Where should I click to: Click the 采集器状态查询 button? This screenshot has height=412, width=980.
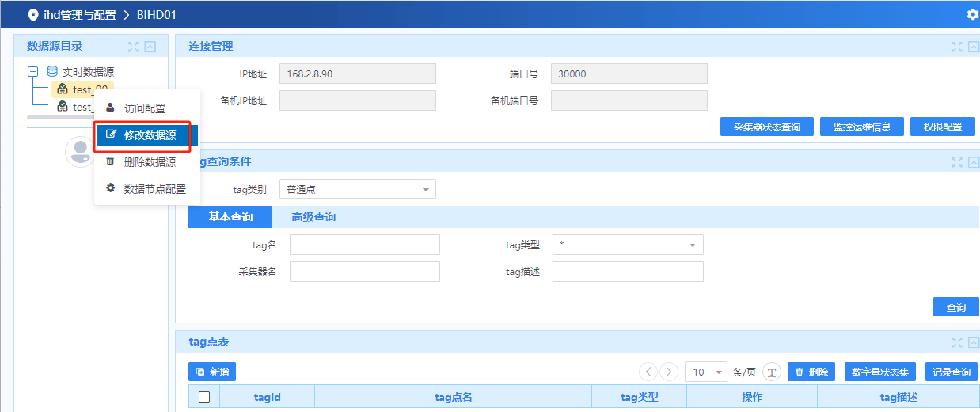[767, 127]
